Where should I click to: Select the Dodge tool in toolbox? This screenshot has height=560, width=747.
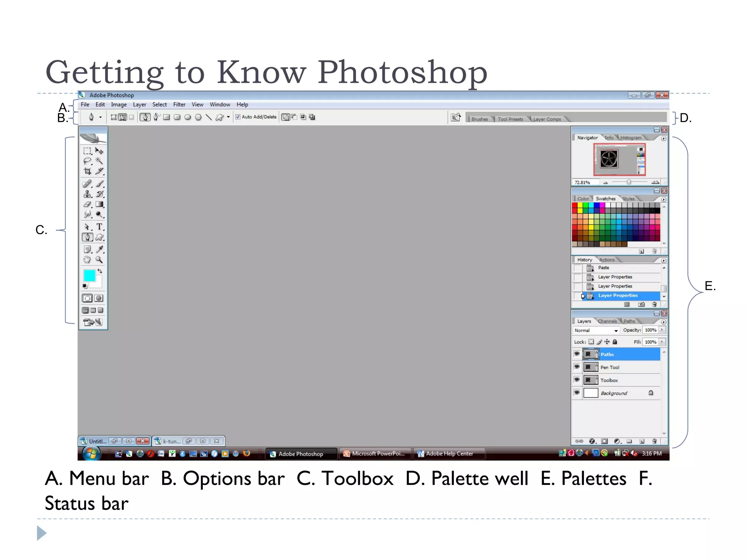coord(99,214)
